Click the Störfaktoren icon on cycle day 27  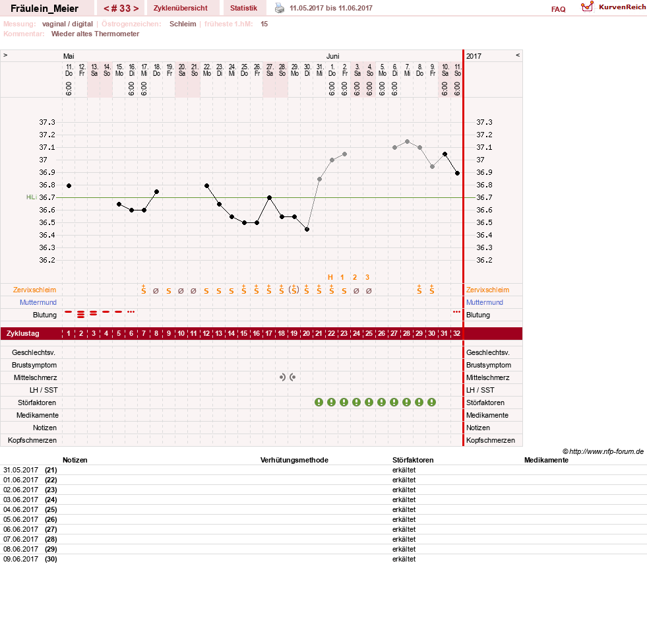tap(394, 402)
